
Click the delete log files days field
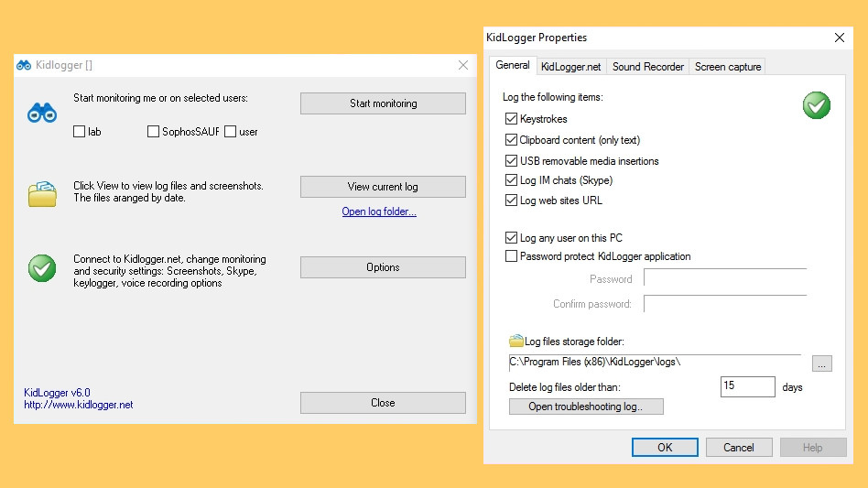747,386
